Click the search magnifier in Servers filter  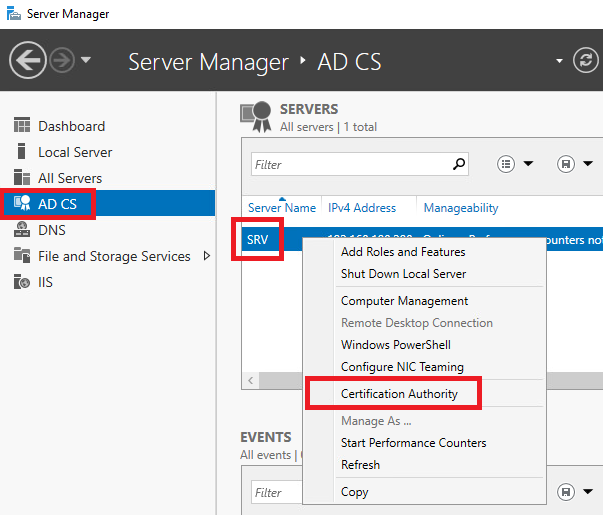point(459,164)
